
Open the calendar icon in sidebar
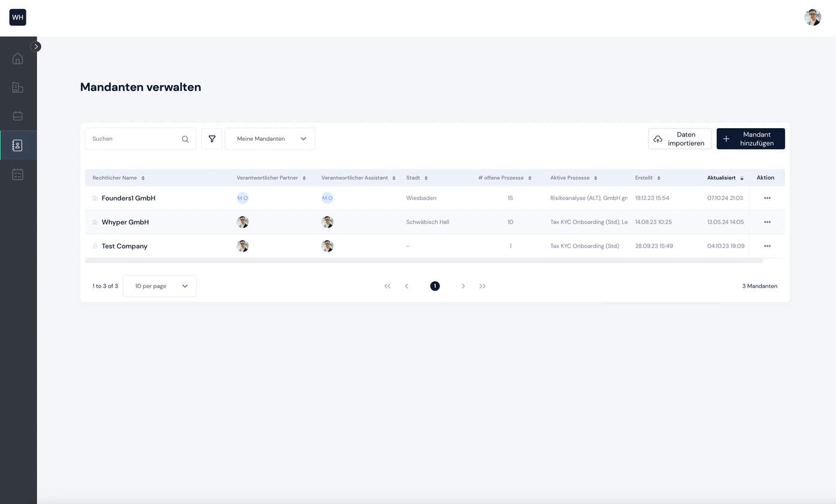click(x=18, y=116)
